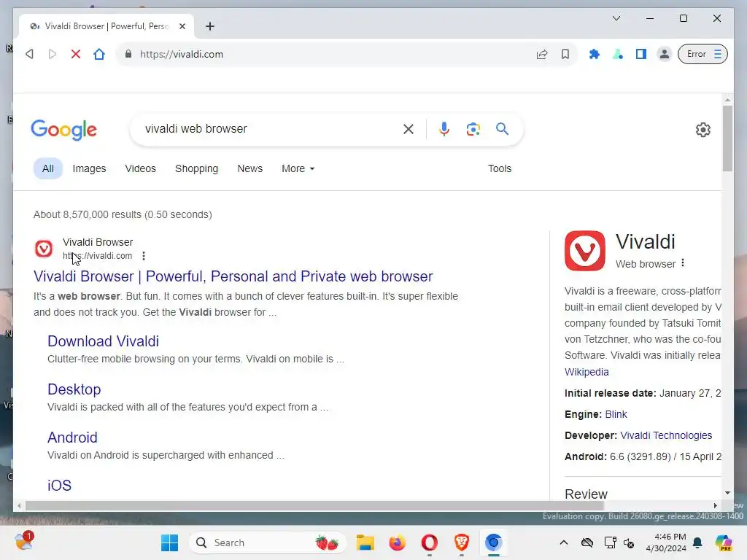Click the horizontal scrollbar thumb
Screen dimensions: 747x560
[314, 506]
